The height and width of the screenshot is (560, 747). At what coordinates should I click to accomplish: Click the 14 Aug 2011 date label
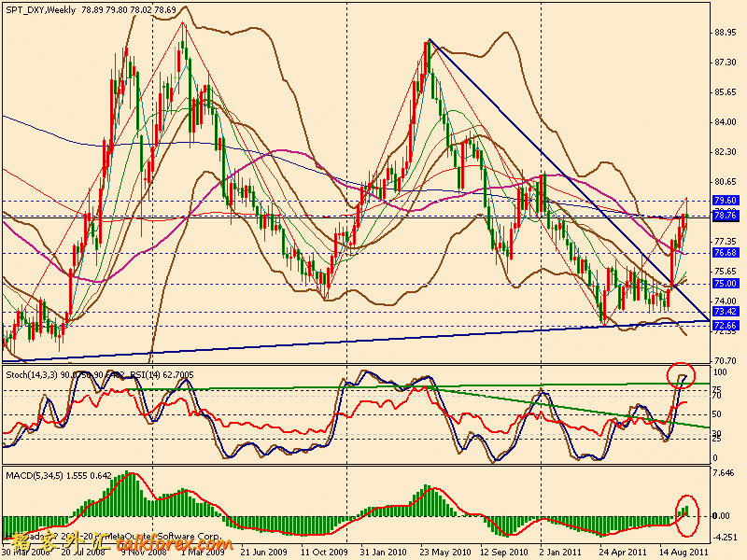coord(684,552)
